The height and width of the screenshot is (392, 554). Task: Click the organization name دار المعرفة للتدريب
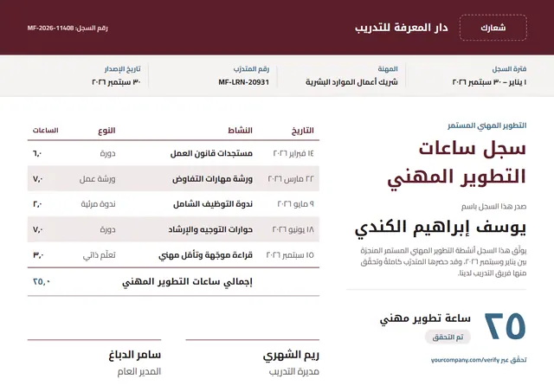pyautogui.click(x=402, y=28)
